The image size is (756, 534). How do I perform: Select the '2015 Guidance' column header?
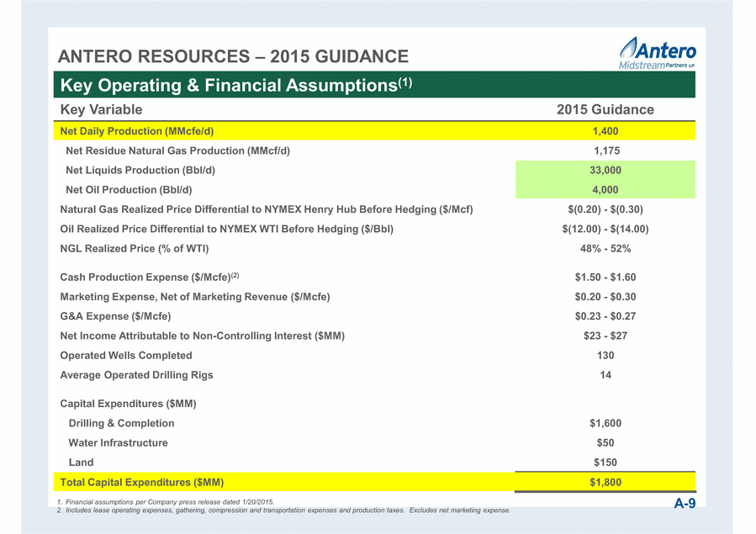(x=605, y=109)
